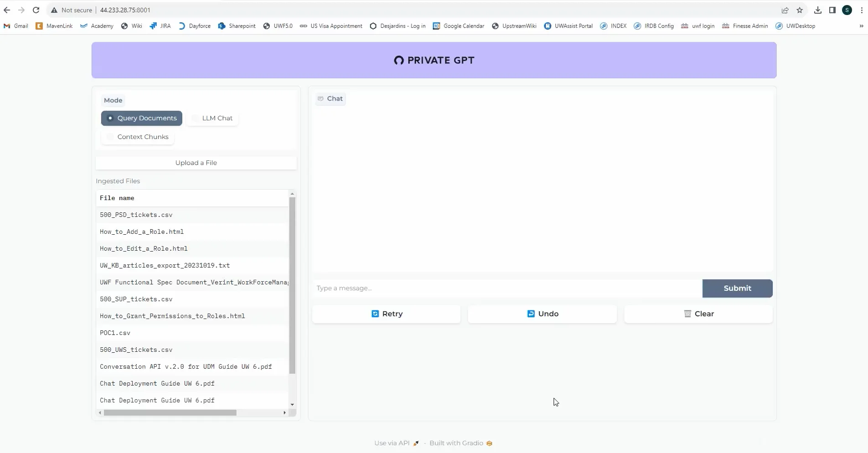Image resolution: width=868 pixels, height=453 pixels.
Task: Click the Undo button
Action: pyautogui.click(x=542, y=314)
